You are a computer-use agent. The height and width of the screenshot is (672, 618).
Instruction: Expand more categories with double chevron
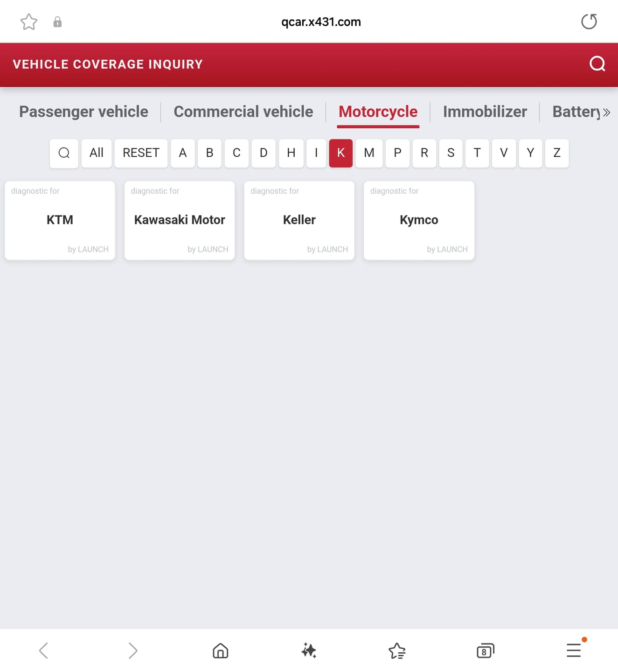click(606, 112)
